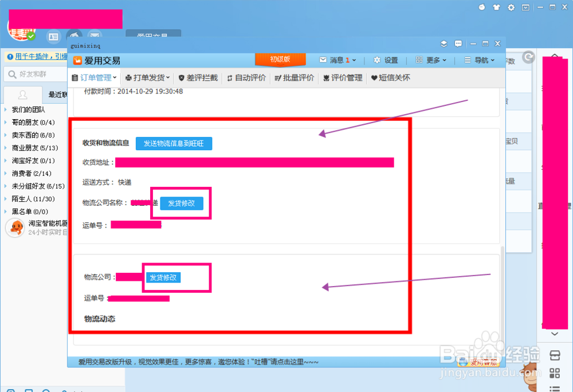Select 自动评价 in the toolbar
This screenshot has height=392, width=573.
coord(246,77)
